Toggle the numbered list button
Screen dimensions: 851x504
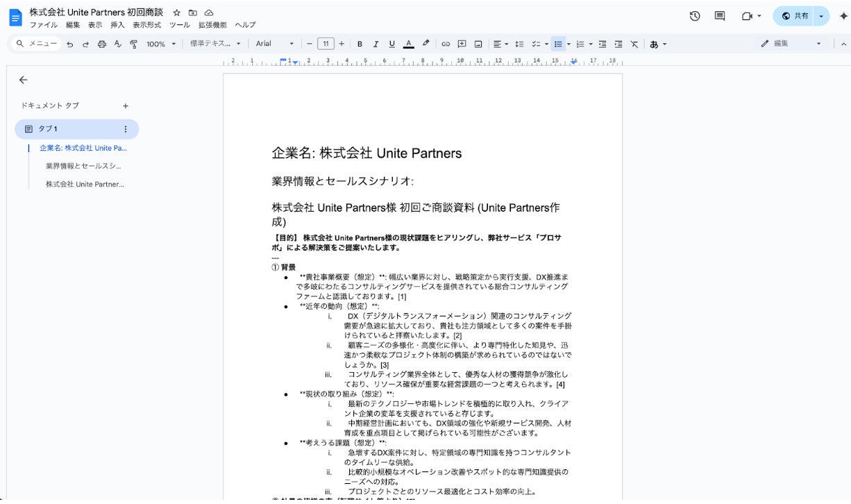click(x=580, y=44)
